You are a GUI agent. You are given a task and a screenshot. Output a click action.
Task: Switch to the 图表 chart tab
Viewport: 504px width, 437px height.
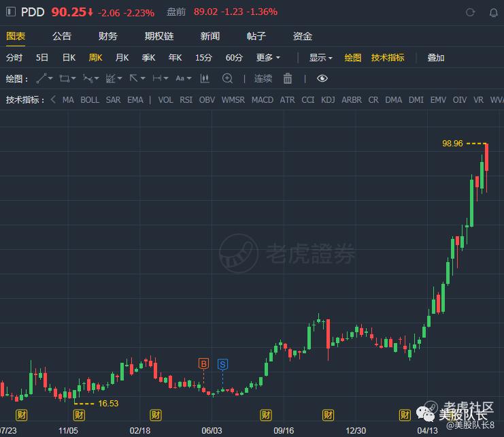coord(16,36)
